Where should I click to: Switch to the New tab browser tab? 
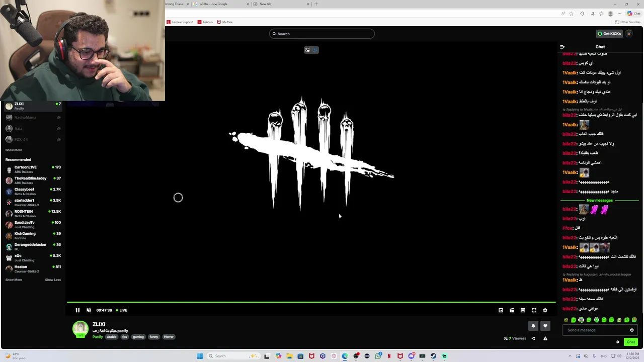(x=282, y=4)
